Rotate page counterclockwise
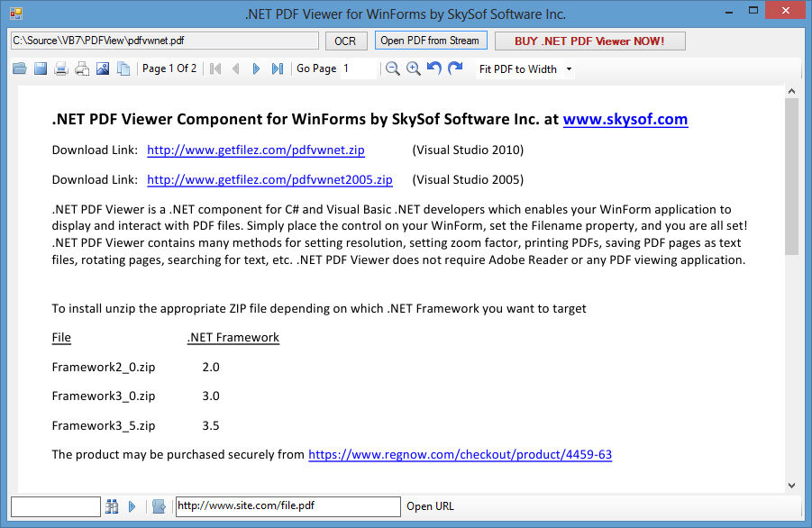The width and height of the screenshot is (812, 528). (x=434, y=68)
